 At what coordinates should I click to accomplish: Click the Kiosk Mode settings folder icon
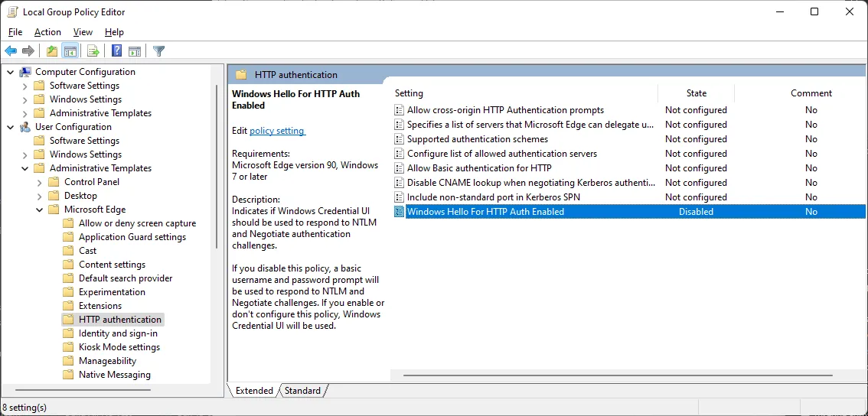click(68, 347)
